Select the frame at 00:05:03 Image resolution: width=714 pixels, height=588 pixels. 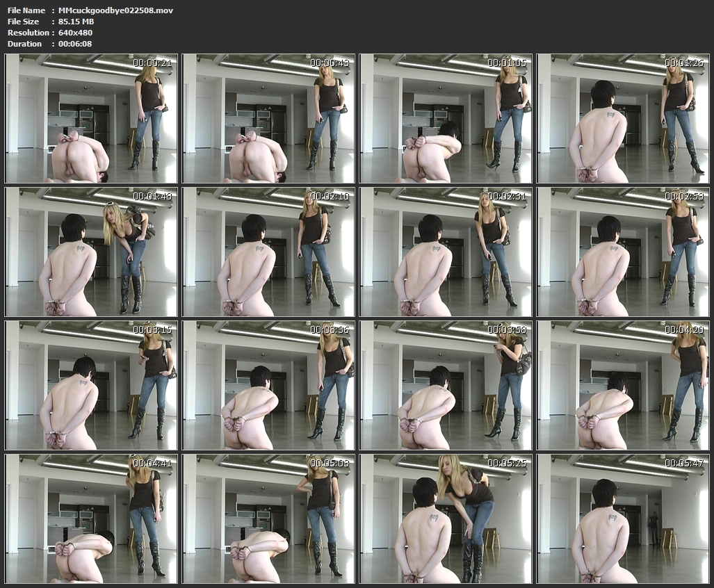[269, 519]
